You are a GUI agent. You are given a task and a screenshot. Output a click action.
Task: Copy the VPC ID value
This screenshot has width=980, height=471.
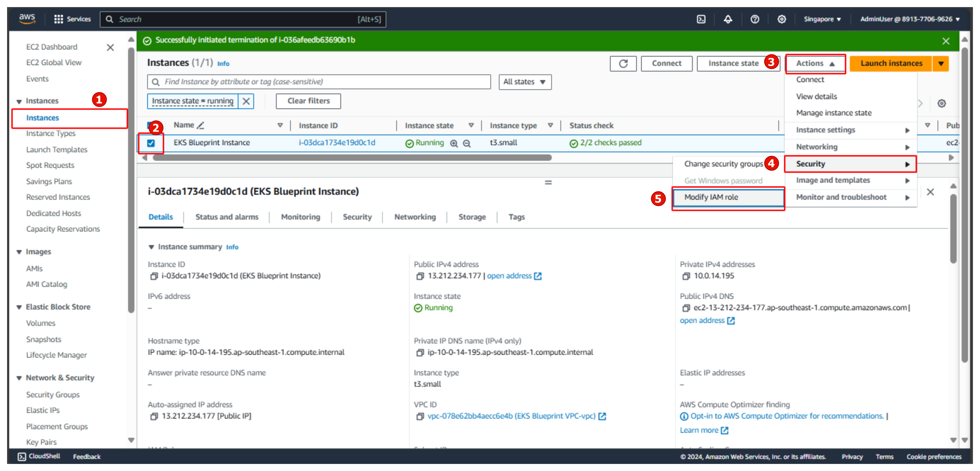tap(420, 416)
